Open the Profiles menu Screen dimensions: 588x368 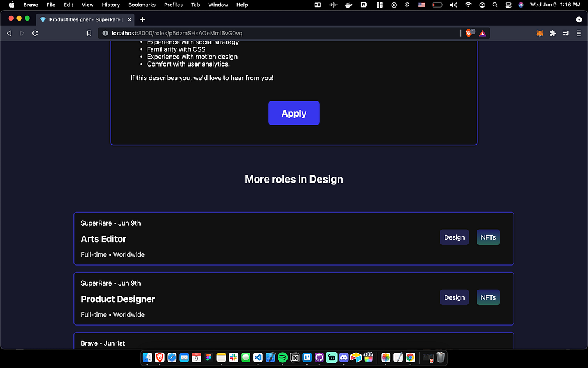173,5
